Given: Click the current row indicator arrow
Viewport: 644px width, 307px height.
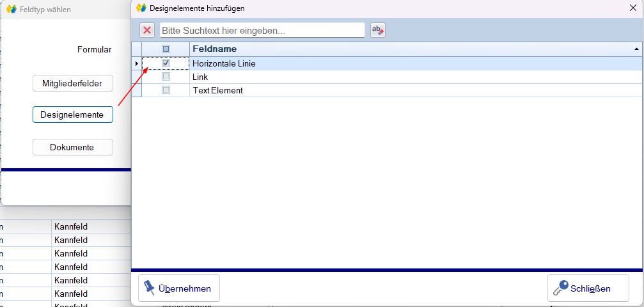Looking at the screenshot, I should [136, 63].
